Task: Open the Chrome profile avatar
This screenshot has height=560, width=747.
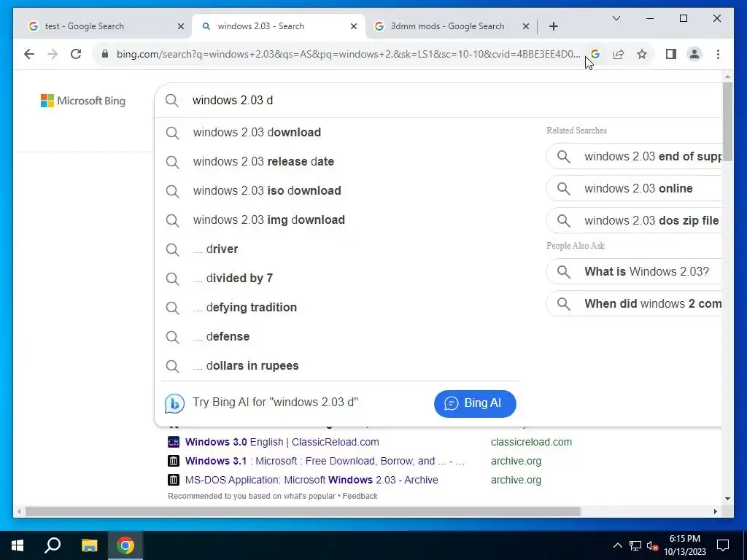Action: coord(694,54)
